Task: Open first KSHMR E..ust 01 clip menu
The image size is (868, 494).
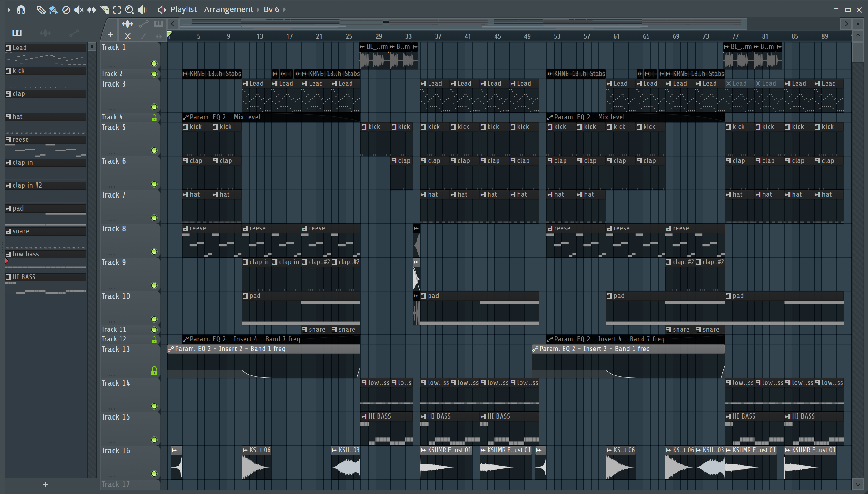Action: tap(423, 450)
